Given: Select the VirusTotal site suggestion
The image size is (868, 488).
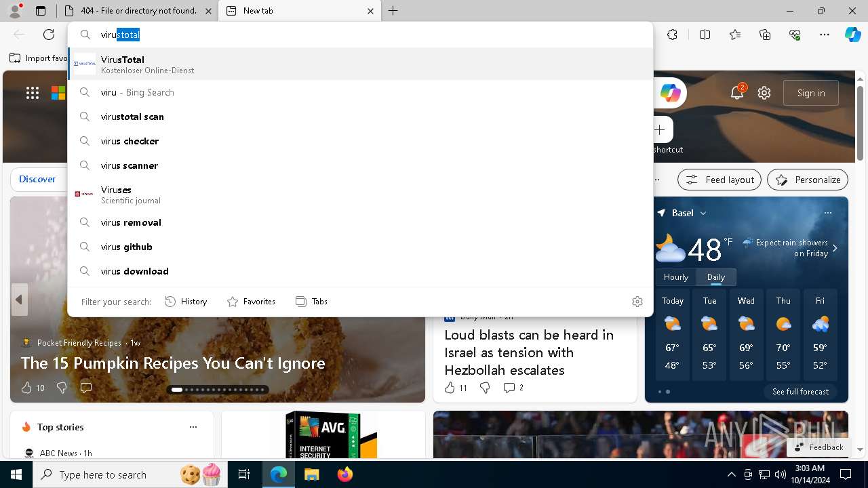Looking at the screenshot, I should (361, 64).
